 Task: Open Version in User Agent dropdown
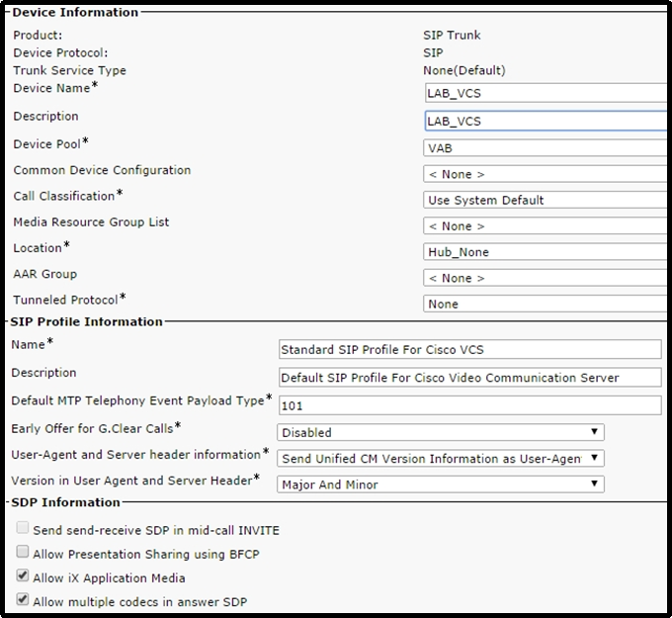click(440, 485)
